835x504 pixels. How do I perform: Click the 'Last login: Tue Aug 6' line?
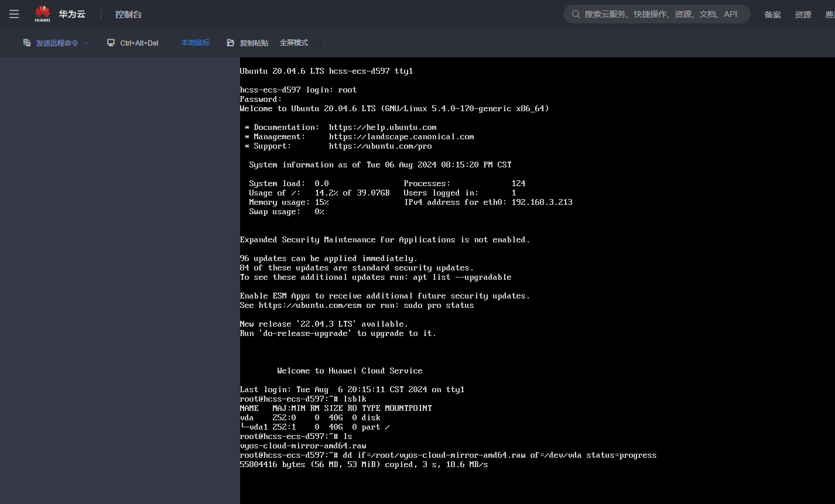tap(352, 389)
